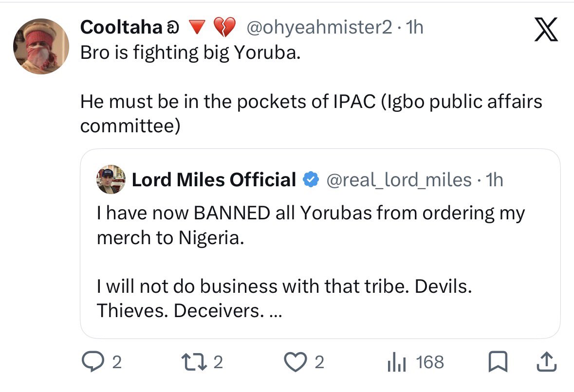The image size is (574, 392).
Task: Click the red downward triangle emoji
Action: pyautogui.click(x=195, y=28)
